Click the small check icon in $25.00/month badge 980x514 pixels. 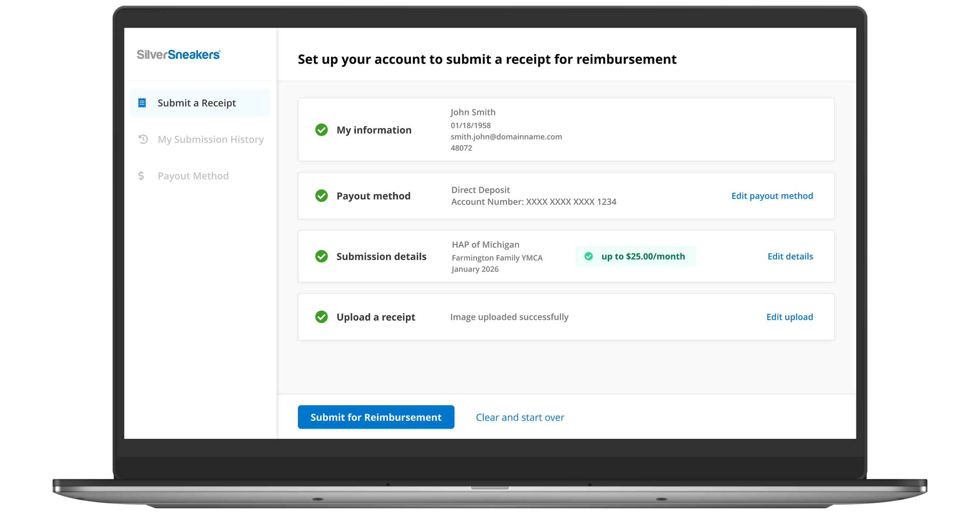point(588,256)
